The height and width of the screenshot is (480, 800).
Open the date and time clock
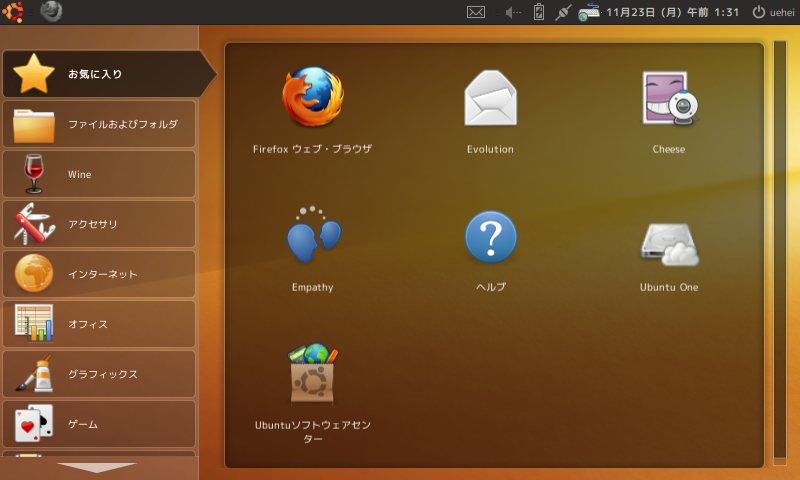click(x=672, y=12)
